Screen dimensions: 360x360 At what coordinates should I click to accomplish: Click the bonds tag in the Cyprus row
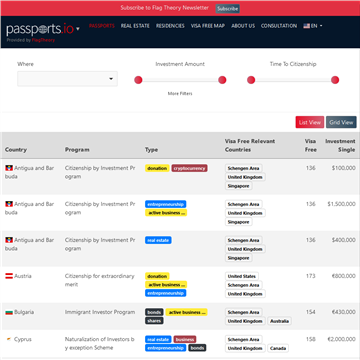[197, 348]
